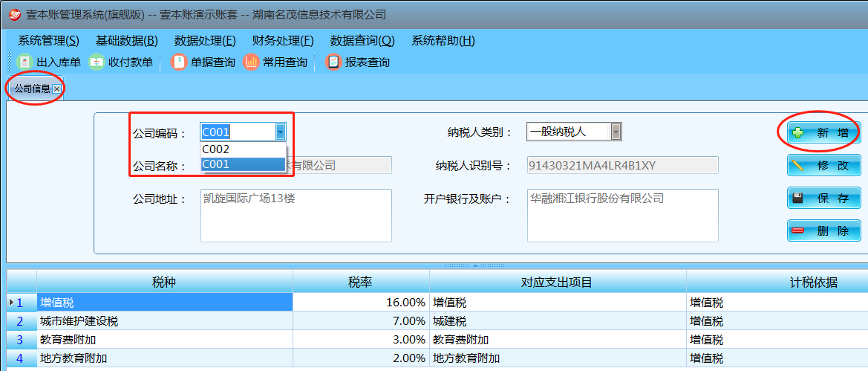Screen dimensions: 868x371
Task: Select the 增值税 tax type cell
Action: [164, 303]
